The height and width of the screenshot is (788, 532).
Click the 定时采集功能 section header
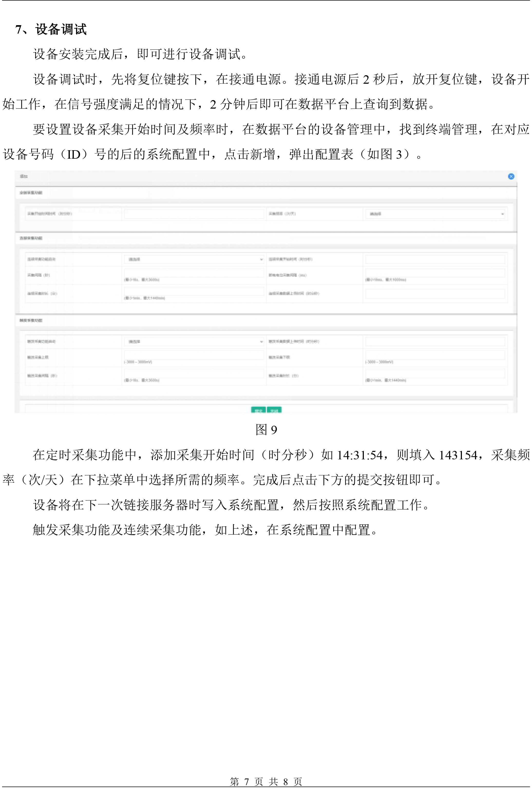(x=31, y=193)
